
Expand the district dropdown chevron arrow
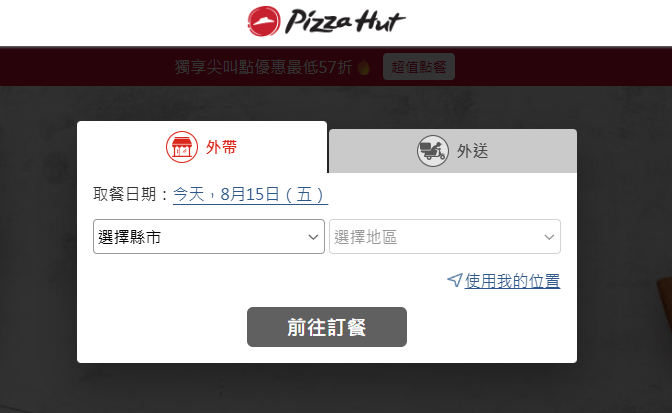(x=549, y=237)
